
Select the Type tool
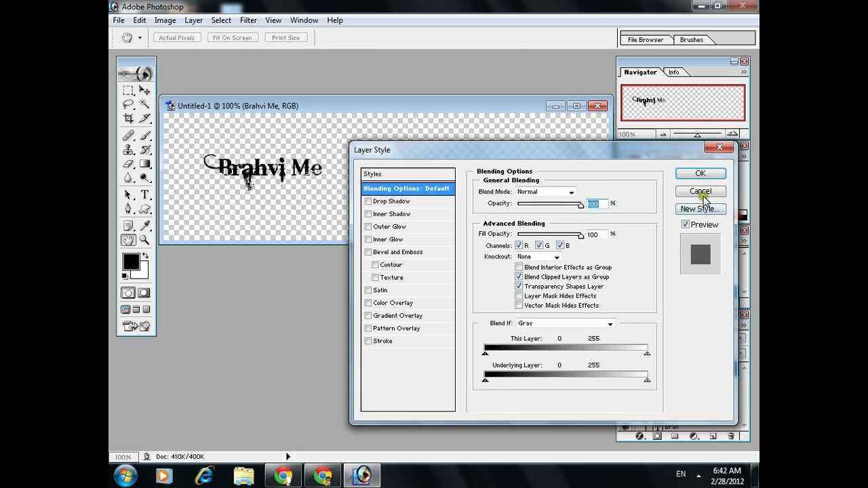(144, 195)
